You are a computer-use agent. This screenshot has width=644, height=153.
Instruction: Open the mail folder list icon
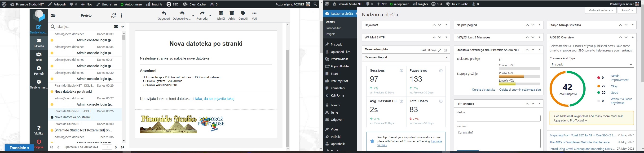click(x=53, y=16)
